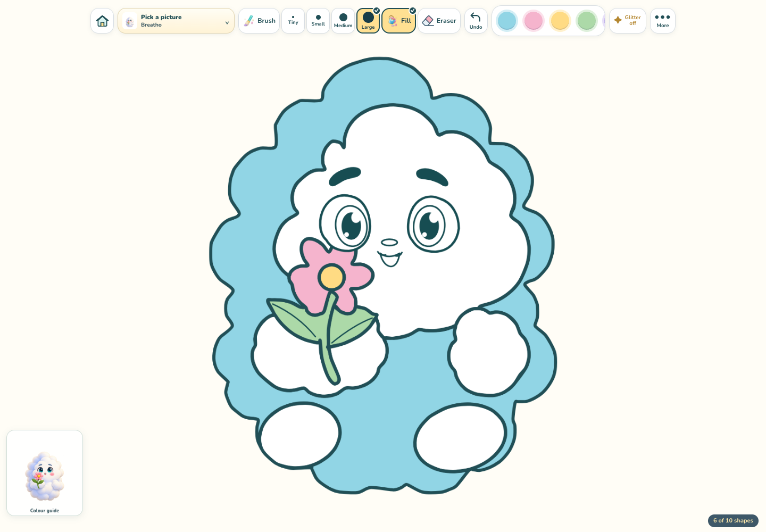
Task: Choose the Large brush size
Action: (368, 21)
